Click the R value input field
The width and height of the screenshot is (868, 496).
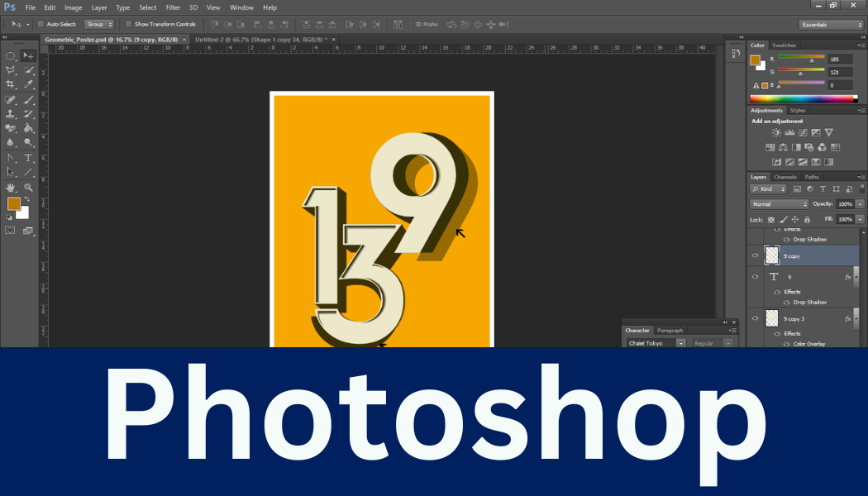point(841,60)
